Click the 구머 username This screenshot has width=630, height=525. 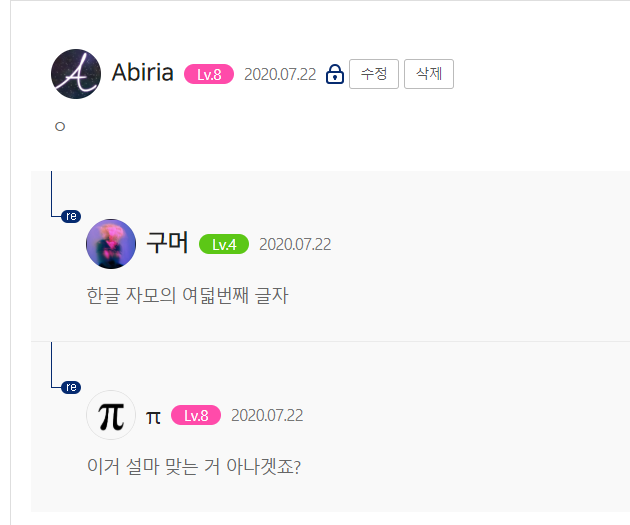coord(167,243)
